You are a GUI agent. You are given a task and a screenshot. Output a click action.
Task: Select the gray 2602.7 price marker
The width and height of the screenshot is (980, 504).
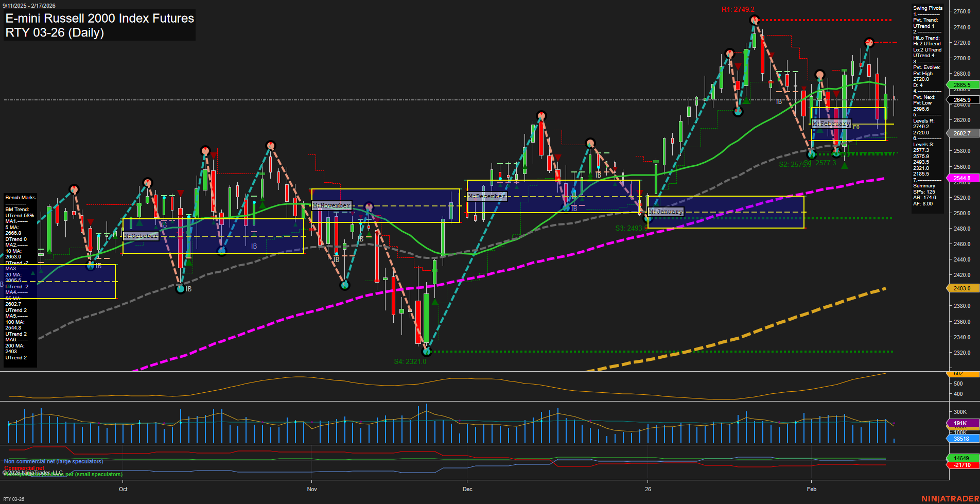click(961, 133)
